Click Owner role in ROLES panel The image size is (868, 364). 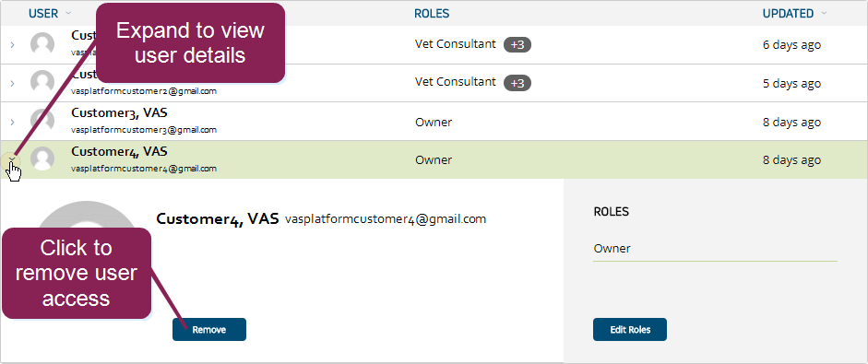[x=612, y=249]
